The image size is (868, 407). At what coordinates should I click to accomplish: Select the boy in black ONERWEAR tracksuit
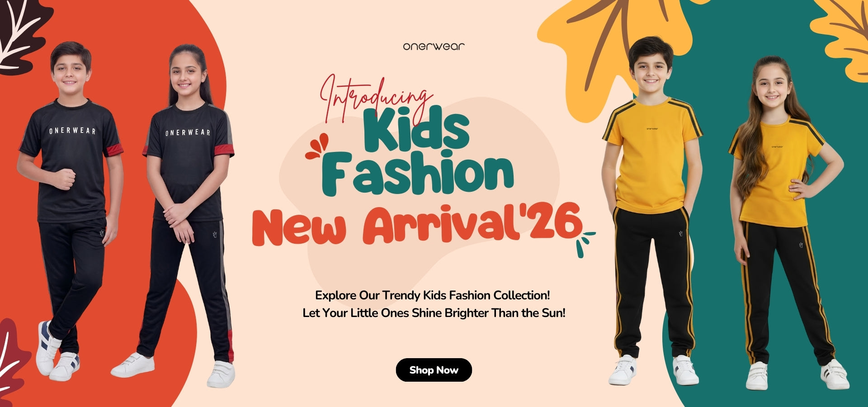click(x=70, y=210)
